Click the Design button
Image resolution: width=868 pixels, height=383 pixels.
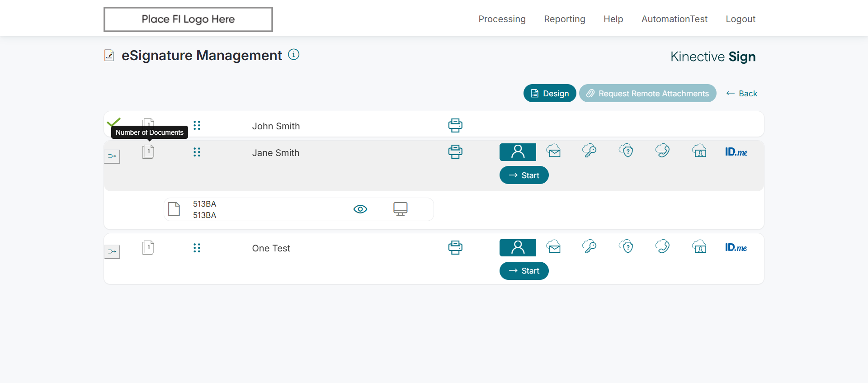click(x=550, y=94)
